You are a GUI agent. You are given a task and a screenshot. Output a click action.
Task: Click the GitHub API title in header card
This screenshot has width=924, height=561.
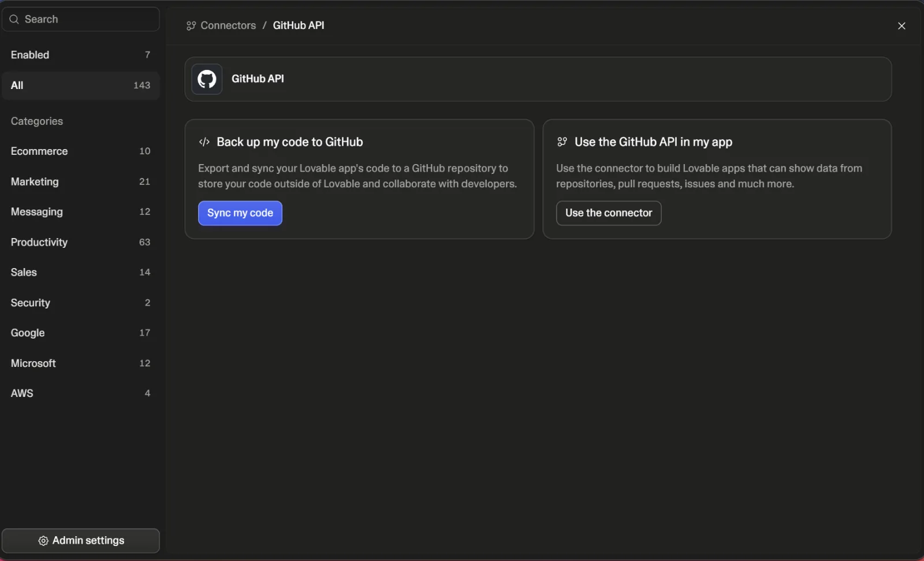point(258,79)
